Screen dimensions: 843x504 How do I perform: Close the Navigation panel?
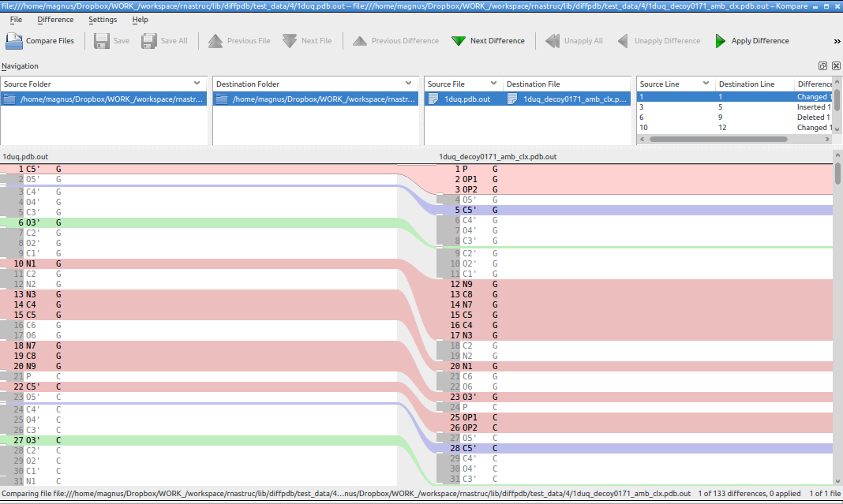(836, 66)
